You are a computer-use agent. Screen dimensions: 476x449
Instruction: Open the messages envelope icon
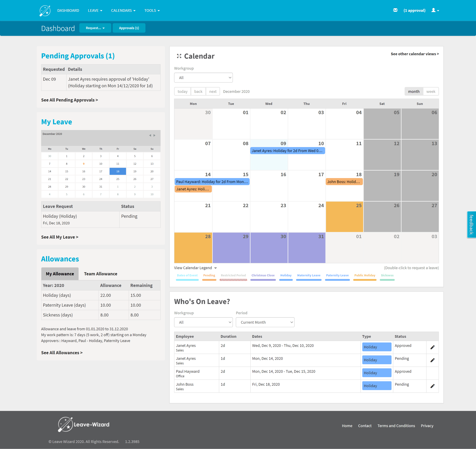click(395, 10)
